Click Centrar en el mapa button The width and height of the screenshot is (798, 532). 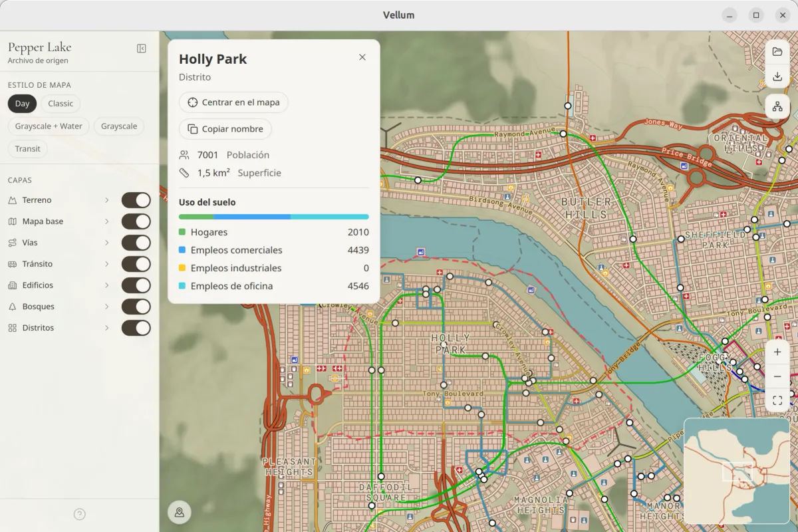(233, 102)
